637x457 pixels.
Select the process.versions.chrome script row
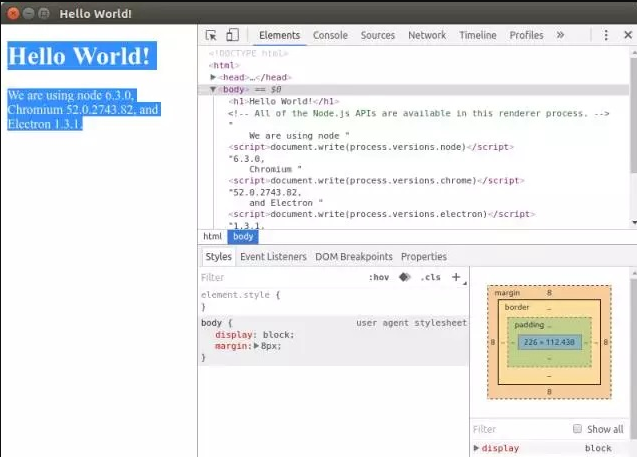[376, 180]
